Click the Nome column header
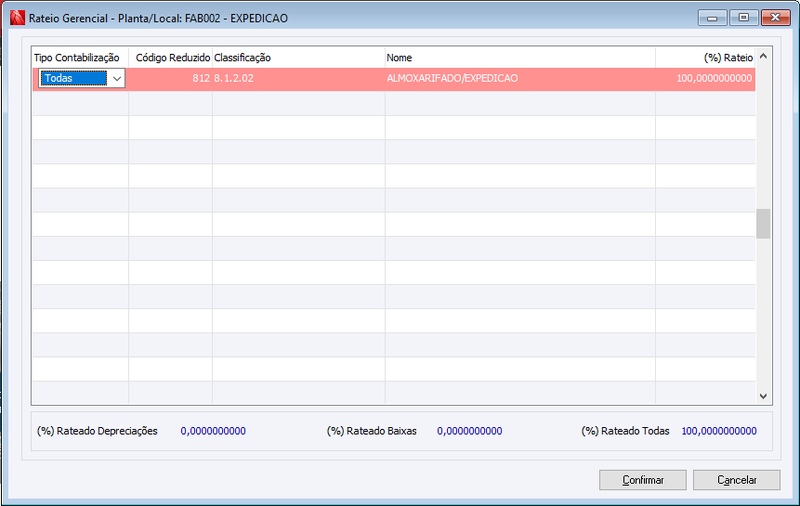The image size is (800, 506). (x=520, y=58)
